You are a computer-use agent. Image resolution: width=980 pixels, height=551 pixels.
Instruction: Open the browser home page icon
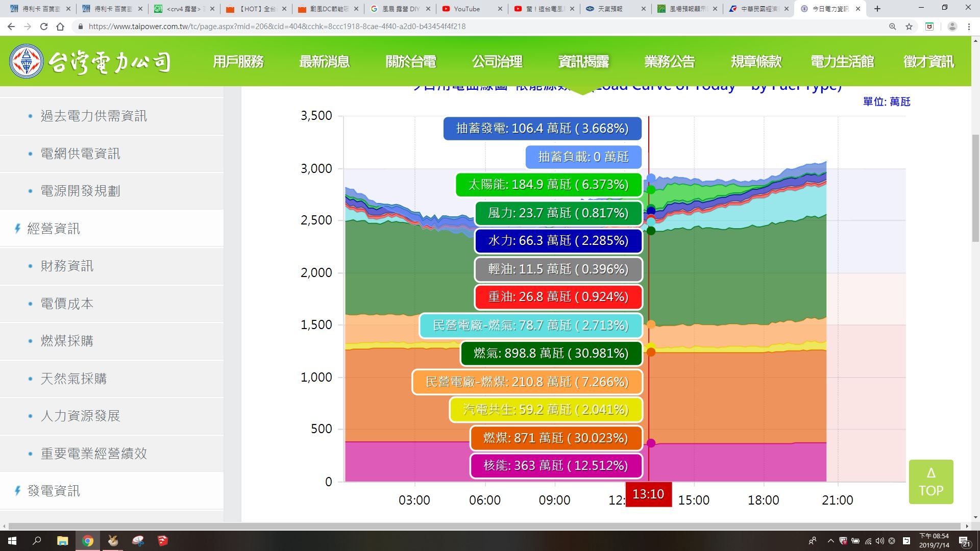60,27
